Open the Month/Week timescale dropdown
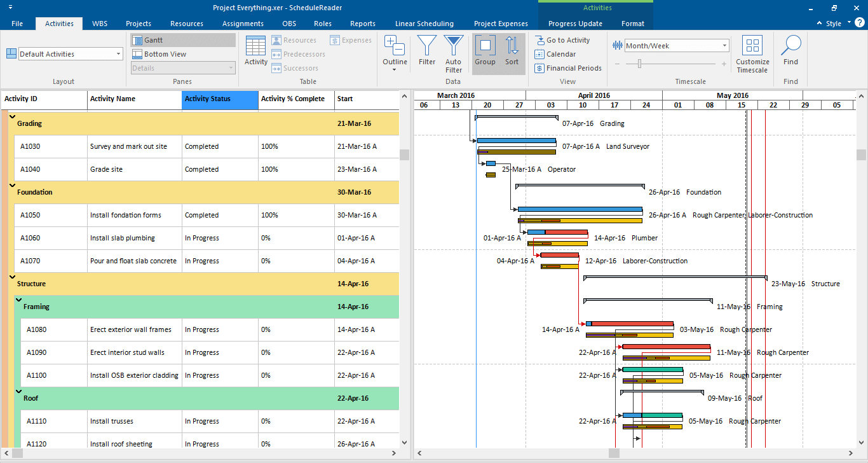This screenshot has height=463, width=868. 725,45
